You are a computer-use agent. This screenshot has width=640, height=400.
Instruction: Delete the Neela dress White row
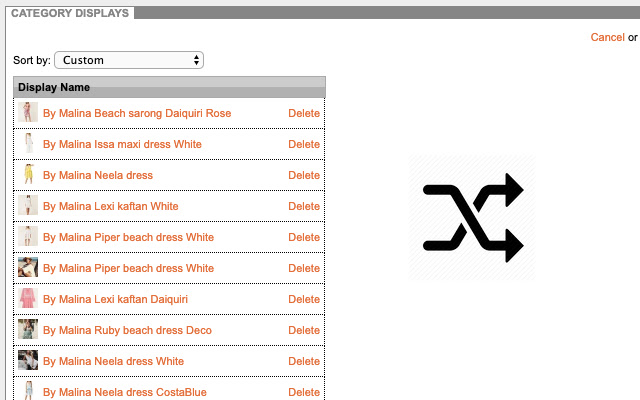click(304, 361)
